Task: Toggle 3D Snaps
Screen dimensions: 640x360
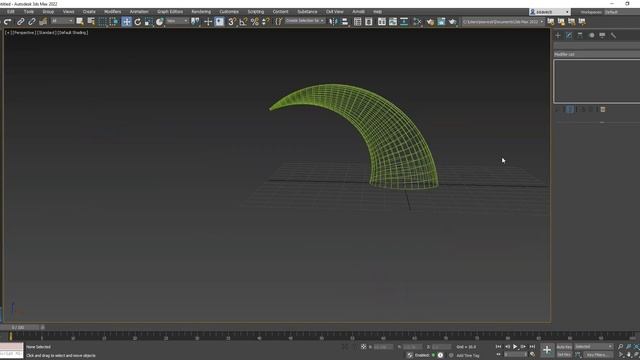Action: [x=232, y=22]
